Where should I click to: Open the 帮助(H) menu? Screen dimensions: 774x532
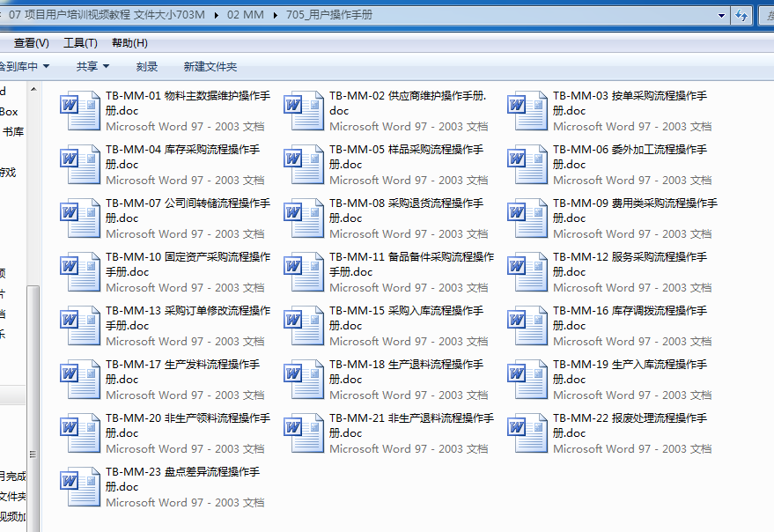129,43
